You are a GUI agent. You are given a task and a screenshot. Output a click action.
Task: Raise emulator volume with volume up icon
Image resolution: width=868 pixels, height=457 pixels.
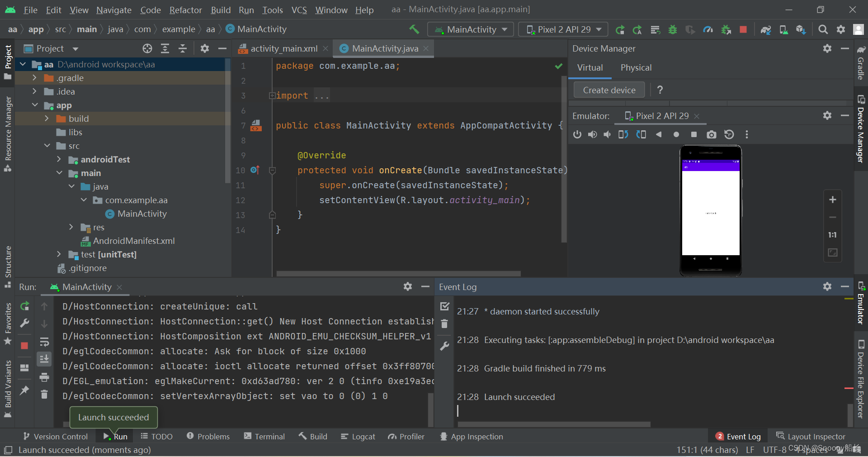[592, 134]
